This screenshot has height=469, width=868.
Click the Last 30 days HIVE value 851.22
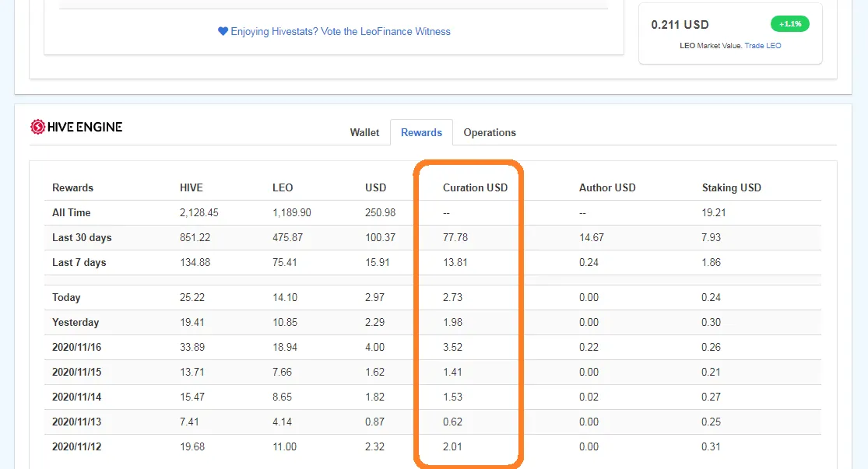tap(195, 237)
